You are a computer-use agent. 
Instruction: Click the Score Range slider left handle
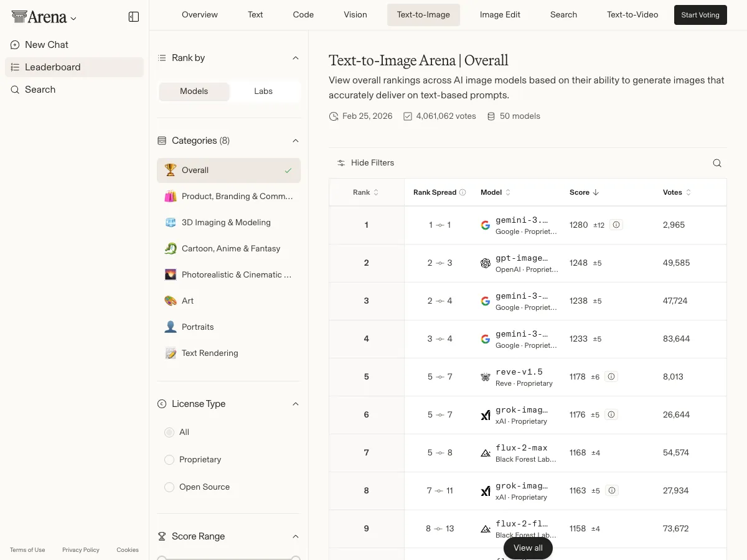[162, 559]
